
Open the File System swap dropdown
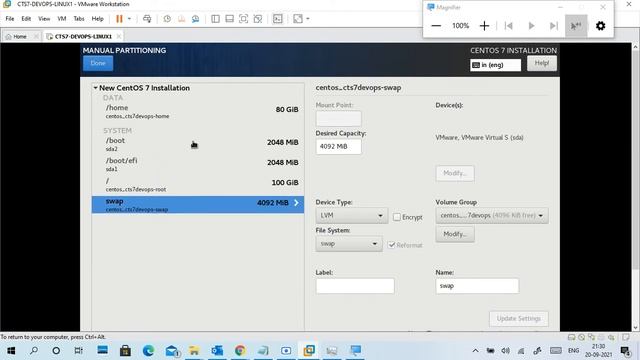tap(349, 244)
